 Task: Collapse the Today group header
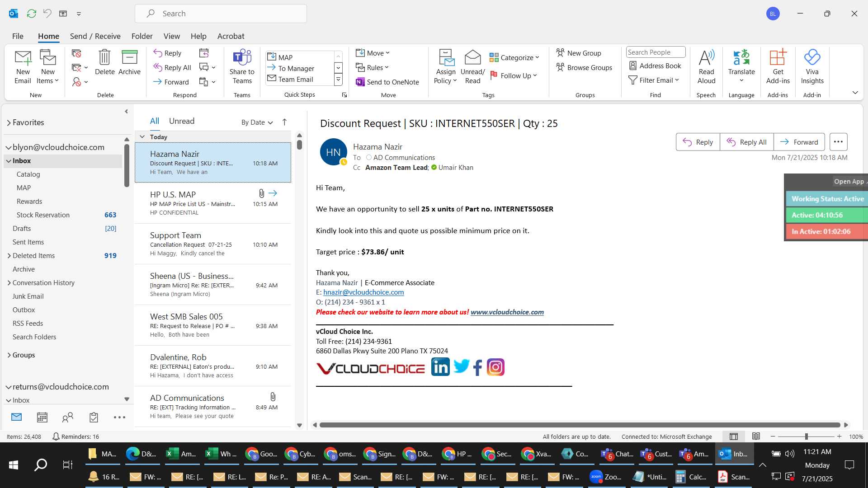142,137
